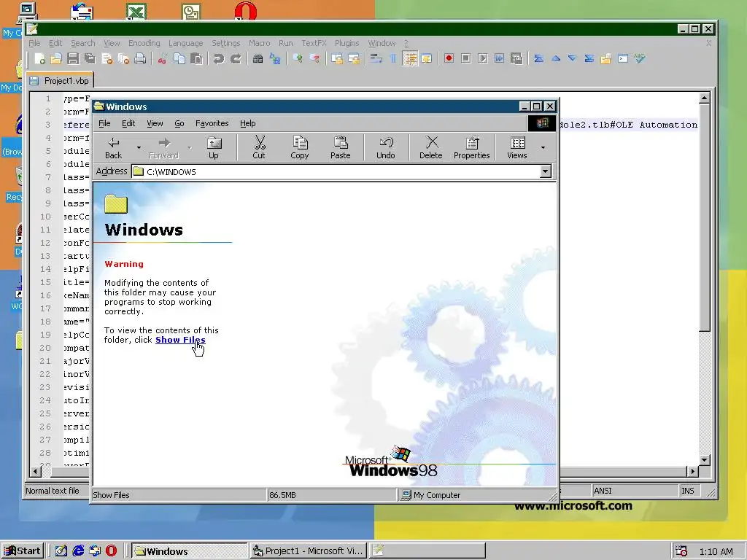Toggle the highlighted Indent guide button in Notepad++
The image size is (747, 560).
[x=410, y=59]
